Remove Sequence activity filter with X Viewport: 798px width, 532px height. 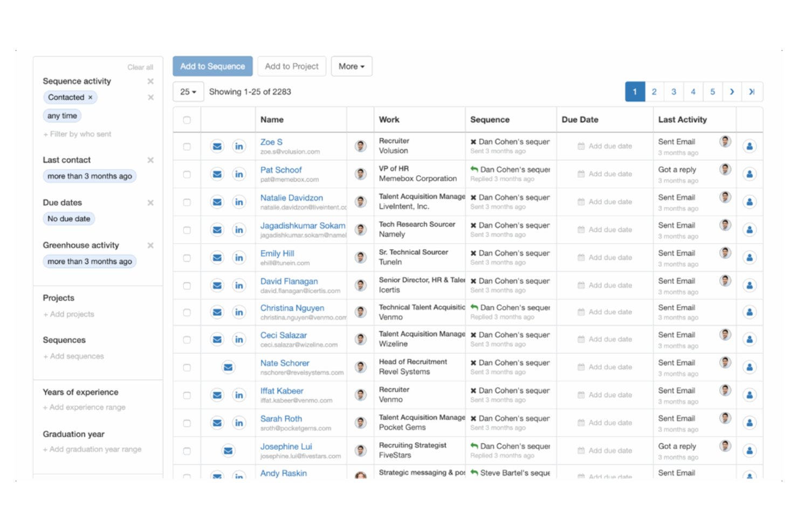point(150,81)
